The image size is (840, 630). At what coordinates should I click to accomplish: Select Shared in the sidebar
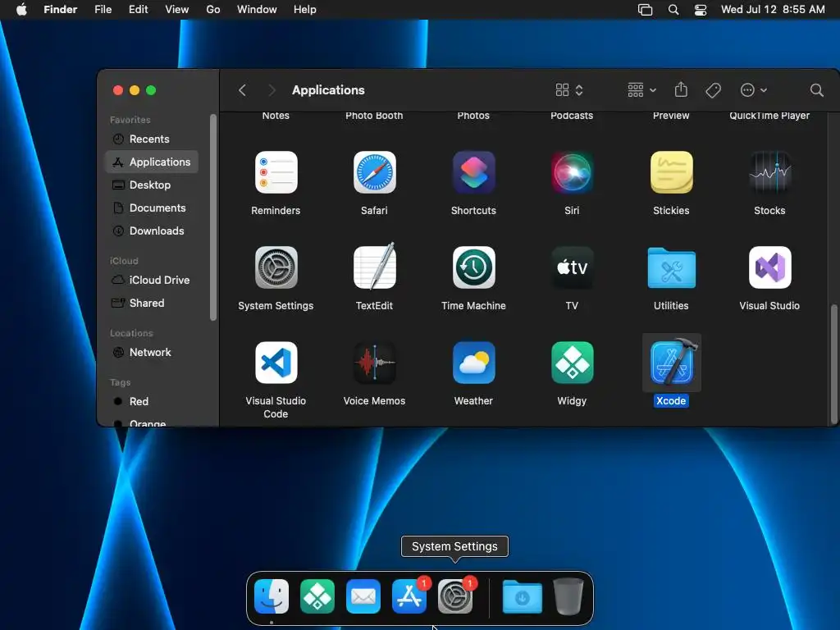tap(152, 304)
